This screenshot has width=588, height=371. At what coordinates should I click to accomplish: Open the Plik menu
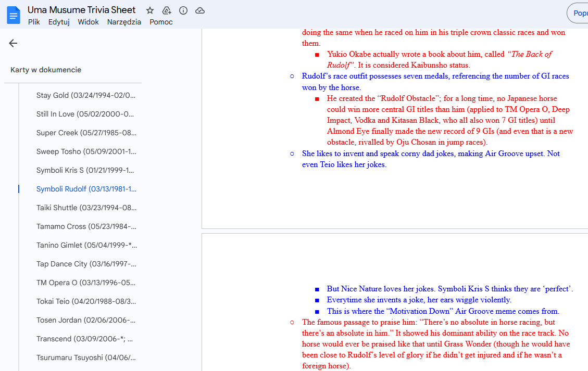coord(34,22)
